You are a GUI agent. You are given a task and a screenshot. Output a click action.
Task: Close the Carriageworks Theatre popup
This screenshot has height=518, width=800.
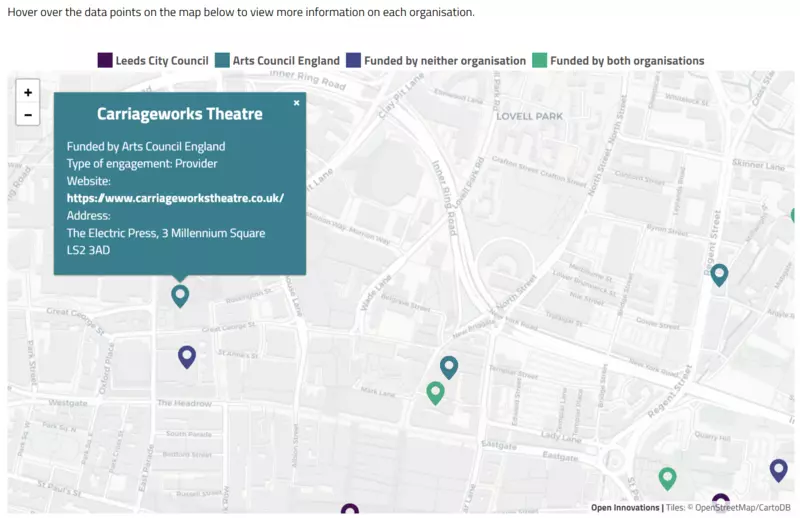(296, 103)
